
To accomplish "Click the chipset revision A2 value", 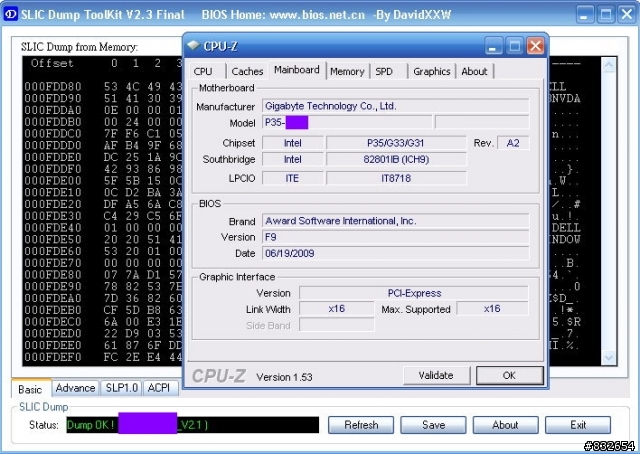I will (513, 143).
